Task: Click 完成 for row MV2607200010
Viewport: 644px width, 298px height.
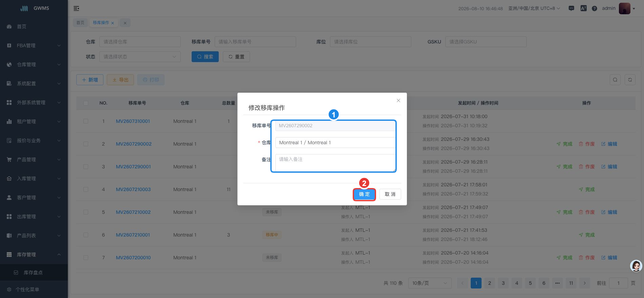Action: coord(564,258)
